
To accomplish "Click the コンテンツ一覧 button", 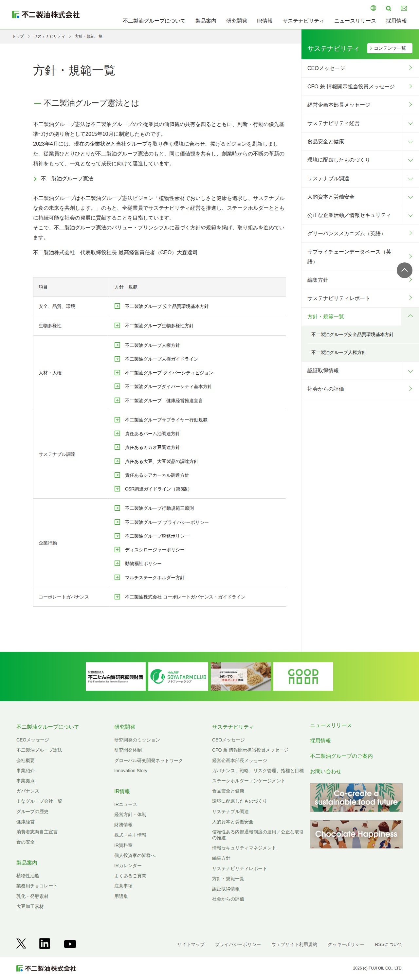I will pyautogui.click(x=390, y=48).
